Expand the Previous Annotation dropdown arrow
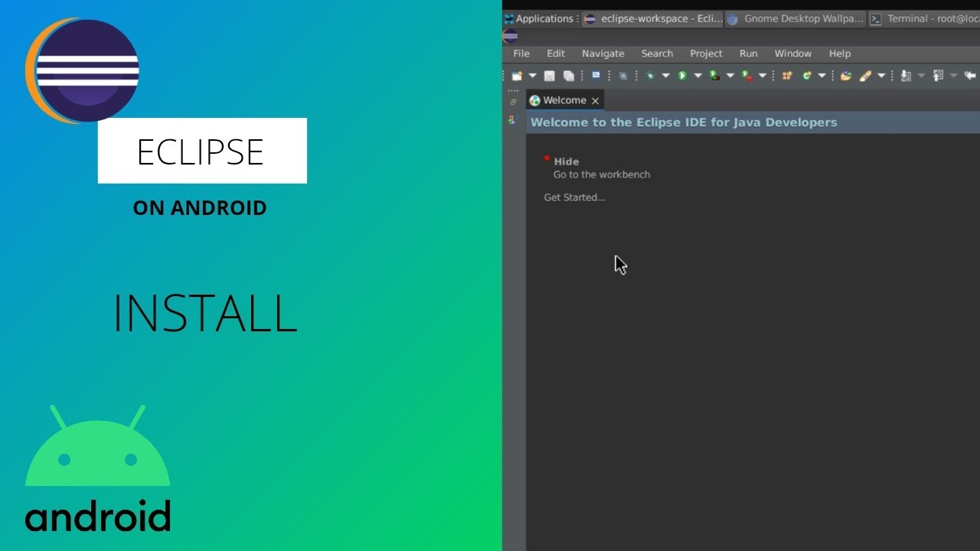This screenshot has width=980, height=551. 953,76
